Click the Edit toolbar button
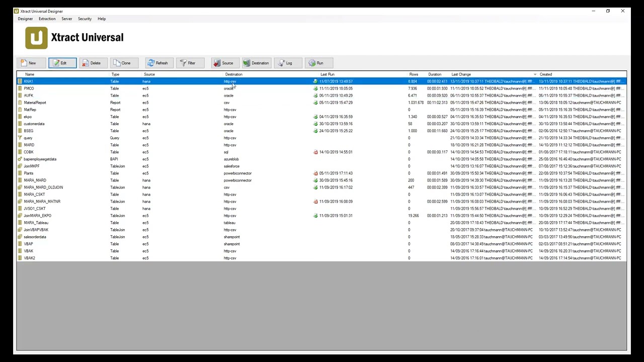644x362 pixels. (62, 63)
